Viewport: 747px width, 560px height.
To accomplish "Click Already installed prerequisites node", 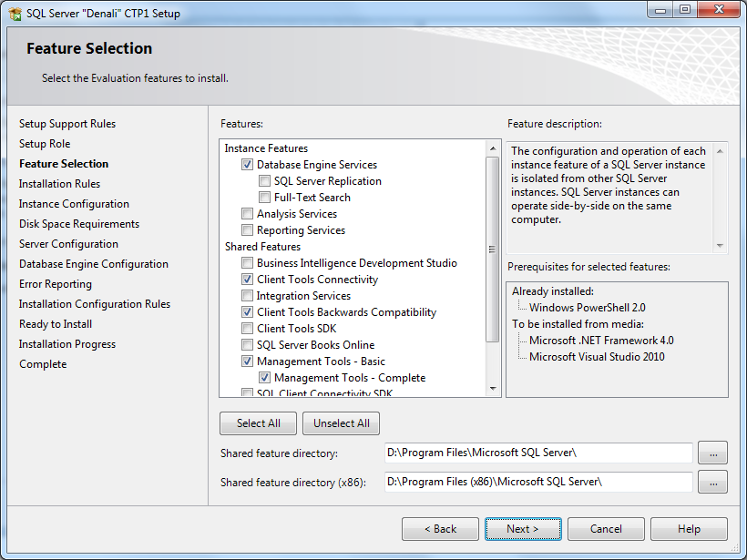I will pyautogui.click(x=553, y=291).
